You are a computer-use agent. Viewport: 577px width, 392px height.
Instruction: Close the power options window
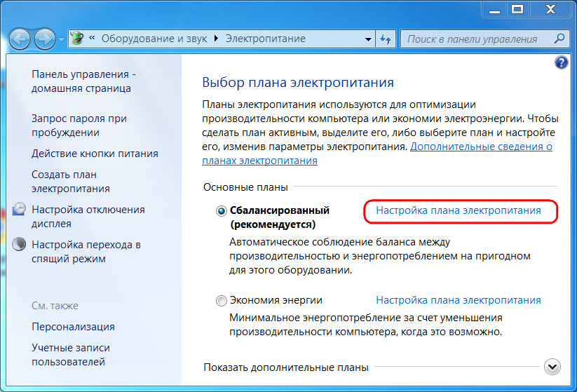pos(551,10)
